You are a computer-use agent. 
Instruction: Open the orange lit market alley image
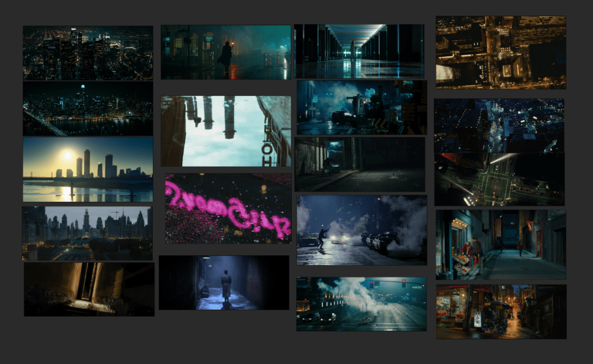[501, 312]
